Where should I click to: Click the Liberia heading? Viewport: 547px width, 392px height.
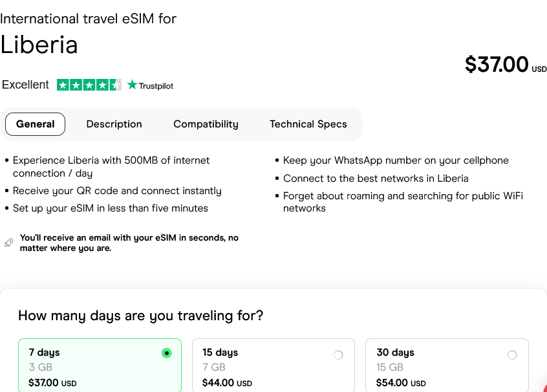pos(39,45)
